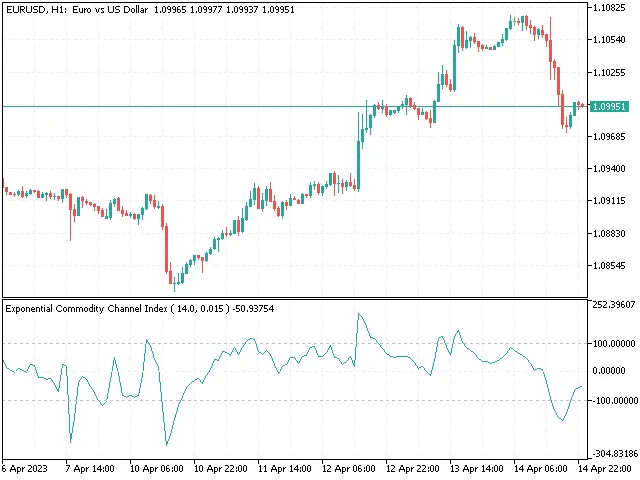
Task: Click the 252.39607 indicator scale value
Action: click(612, 305)
